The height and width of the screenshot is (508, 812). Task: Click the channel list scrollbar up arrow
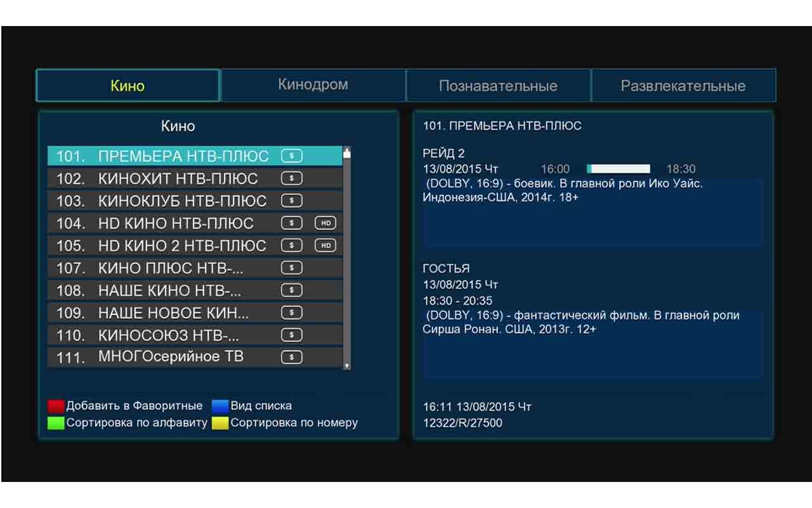tap(346, 152)
